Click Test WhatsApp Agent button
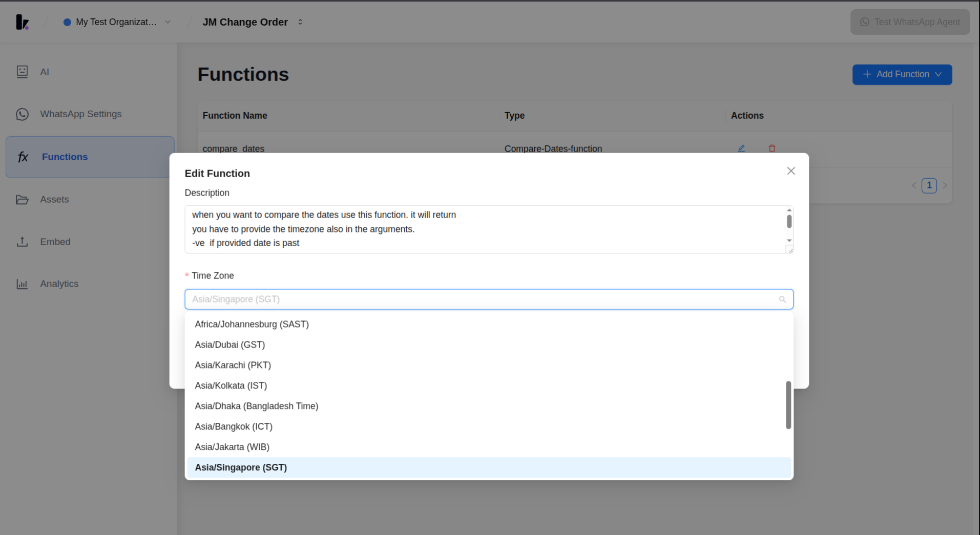 click(910, 22)
